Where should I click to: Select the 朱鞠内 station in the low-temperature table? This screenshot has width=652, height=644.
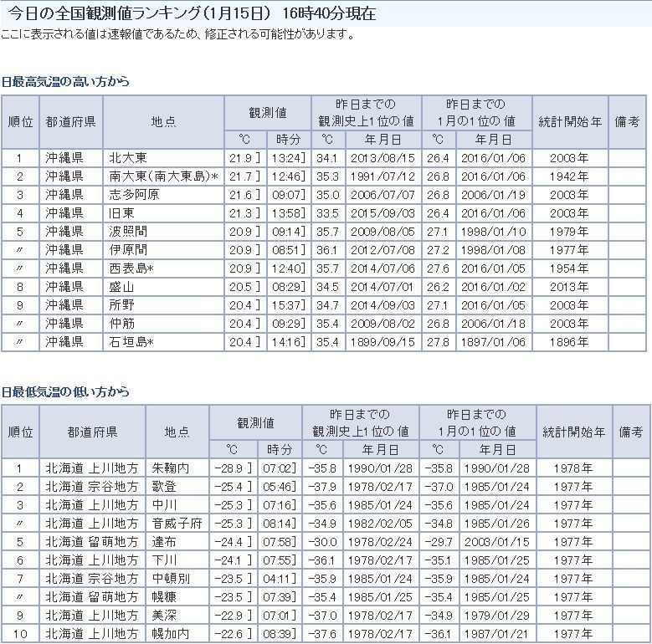point(171,468)
